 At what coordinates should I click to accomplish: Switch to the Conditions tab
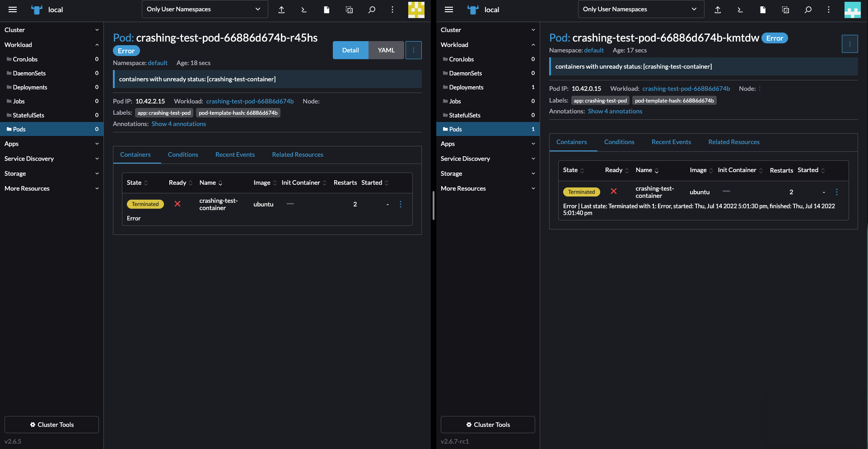183,154
